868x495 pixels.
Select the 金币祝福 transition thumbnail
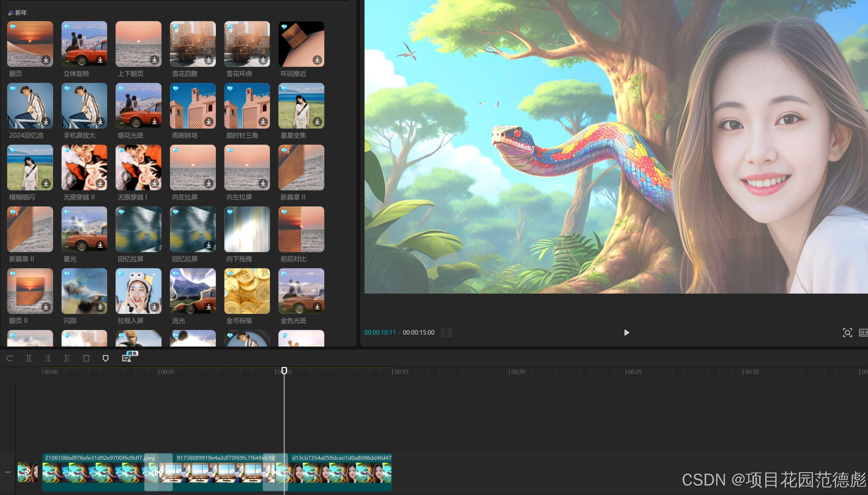[x=247, y=291]
